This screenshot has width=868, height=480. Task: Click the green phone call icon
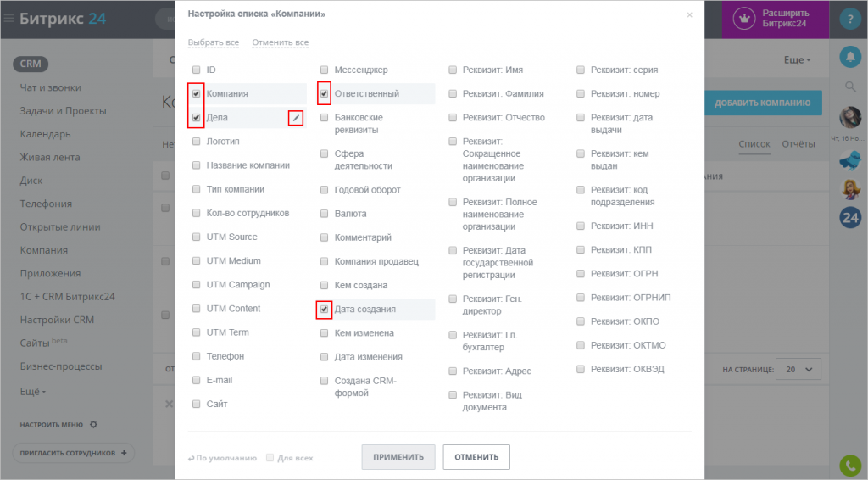click(850, 465)
